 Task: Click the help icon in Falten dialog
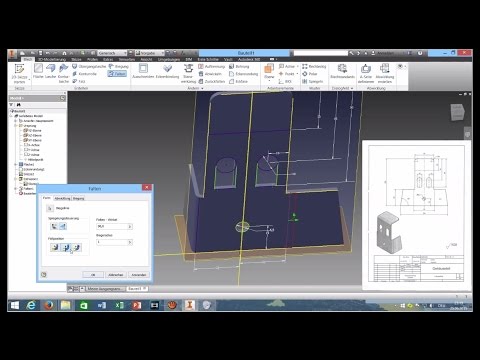pyautogui.click(x=44, y=275)
